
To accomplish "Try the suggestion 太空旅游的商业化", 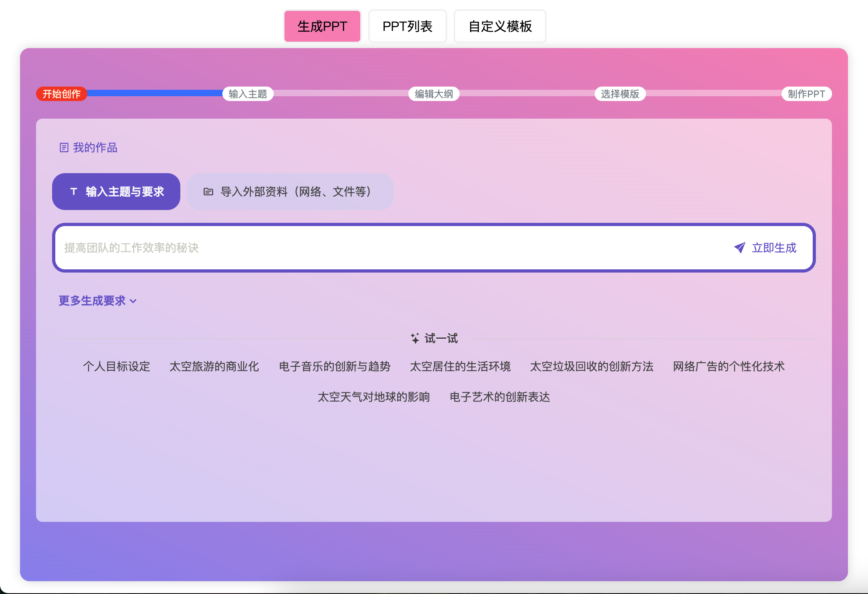I will pos(214,366).
